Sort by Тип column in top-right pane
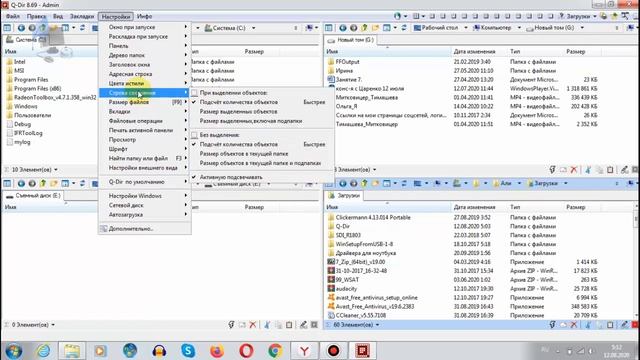 tap(515, 52)
